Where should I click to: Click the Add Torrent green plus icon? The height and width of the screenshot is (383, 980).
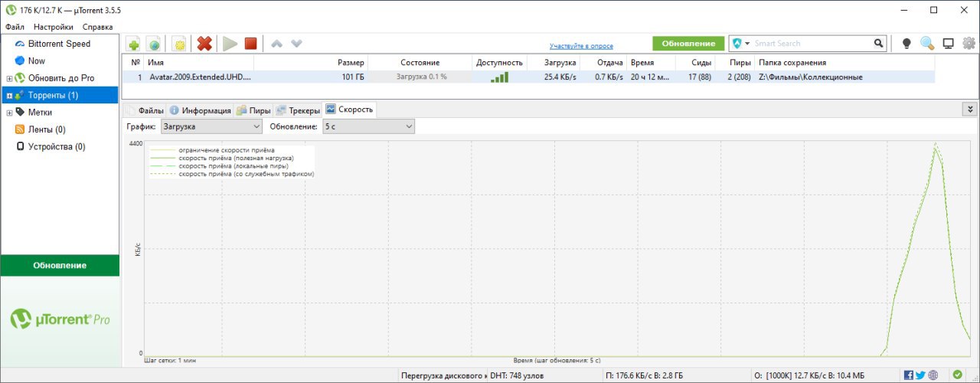coord(132,44)
